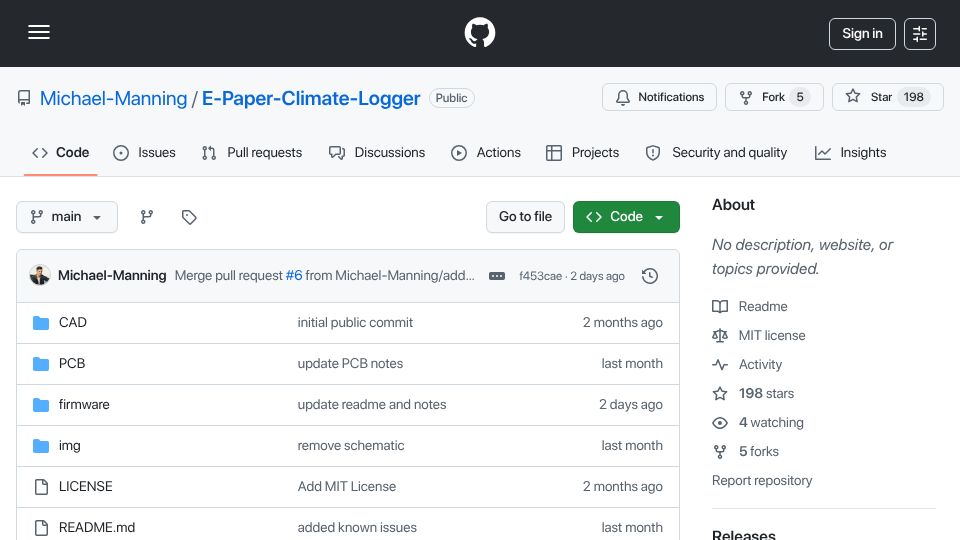Open commit history clock icon
This screenshot has width=960, height=540.
tap(650, 276)
